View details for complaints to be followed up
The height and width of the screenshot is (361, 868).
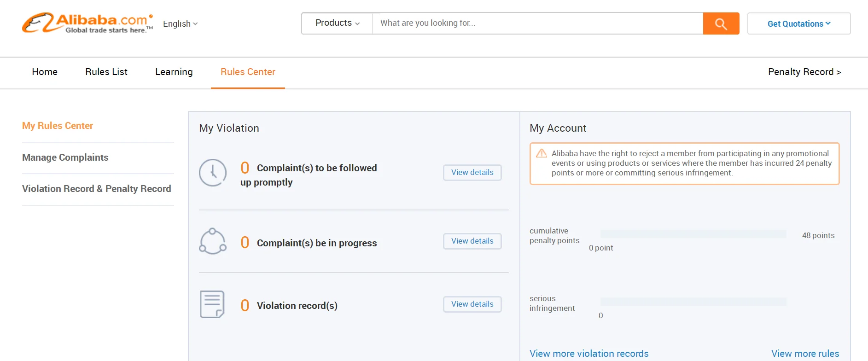coord(472,173)
